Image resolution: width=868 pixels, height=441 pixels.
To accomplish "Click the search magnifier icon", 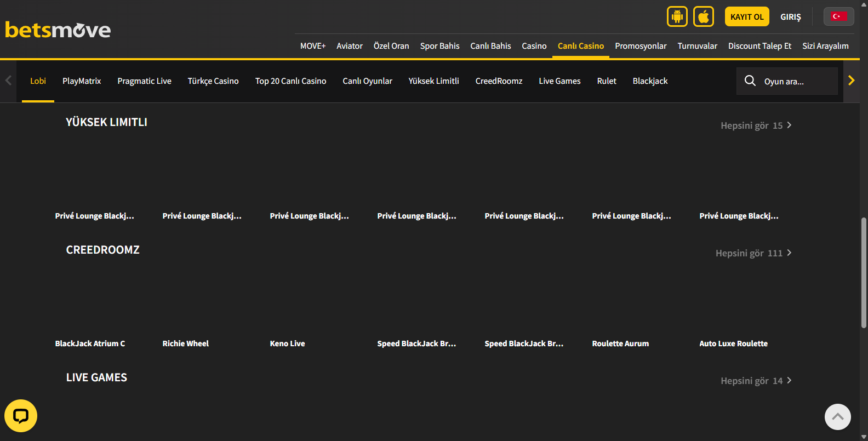I will (750, 81).
